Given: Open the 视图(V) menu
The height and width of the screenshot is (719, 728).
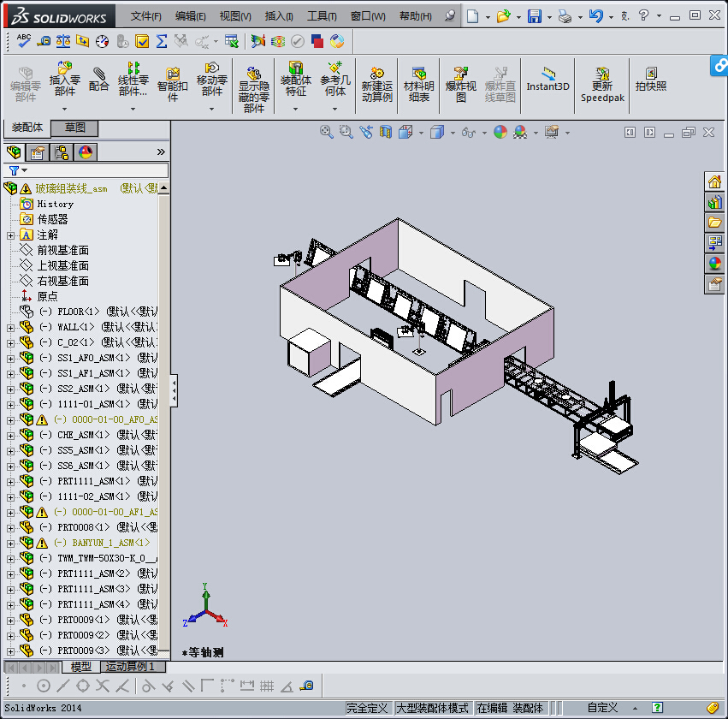Looking at the screenshot, I should point(235,16).
